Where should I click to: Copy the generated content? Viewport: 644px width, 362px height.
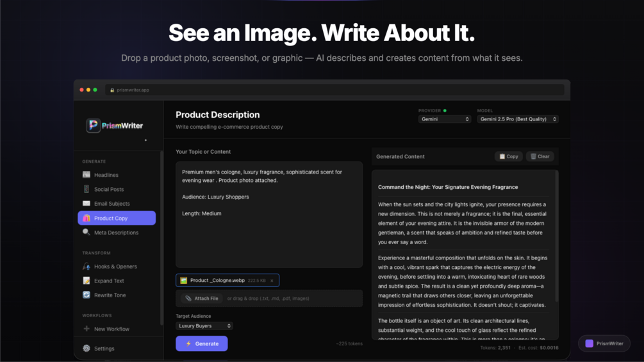point(508,156)
